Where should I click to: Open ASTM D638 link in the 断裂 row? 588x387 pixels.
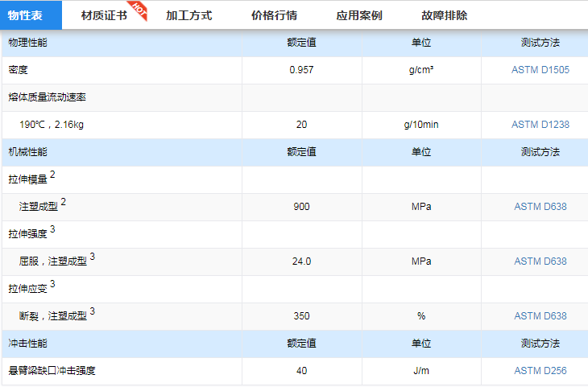click(x=540, y=316)
